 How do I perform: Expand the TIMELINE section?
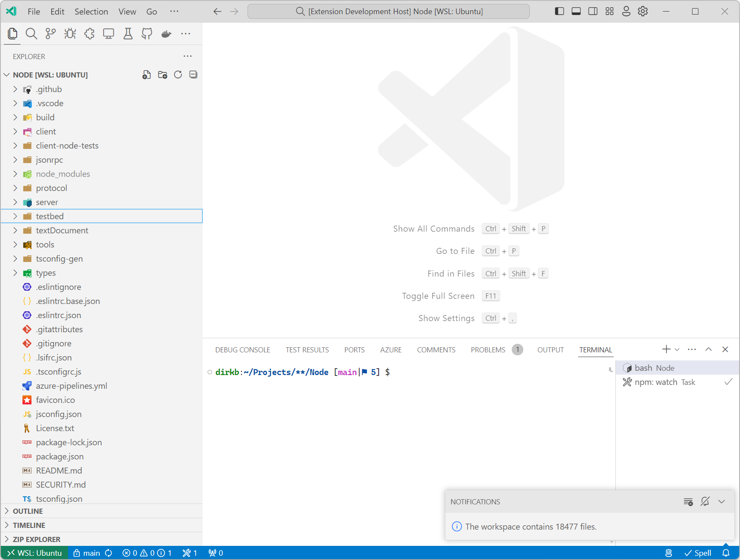click(x=28, y=525)
